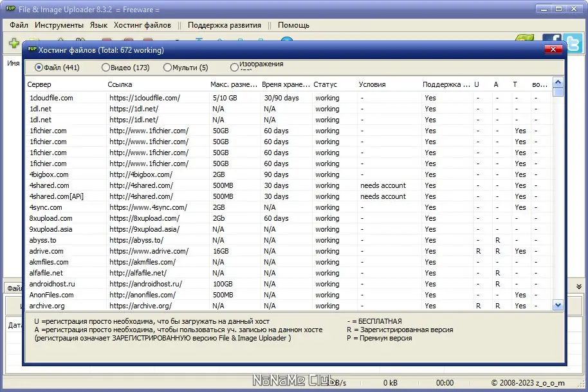Click the Макс. разме... column header
Image resolution: width=588 pixels, height=392 pixels.
pos(234,84)
